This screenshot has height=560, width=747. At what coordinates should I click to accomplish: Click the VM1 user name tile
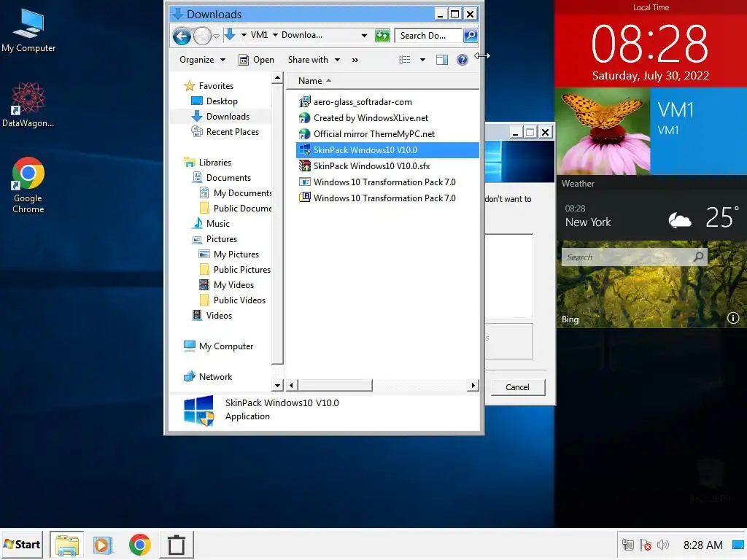tap(699, 131)
